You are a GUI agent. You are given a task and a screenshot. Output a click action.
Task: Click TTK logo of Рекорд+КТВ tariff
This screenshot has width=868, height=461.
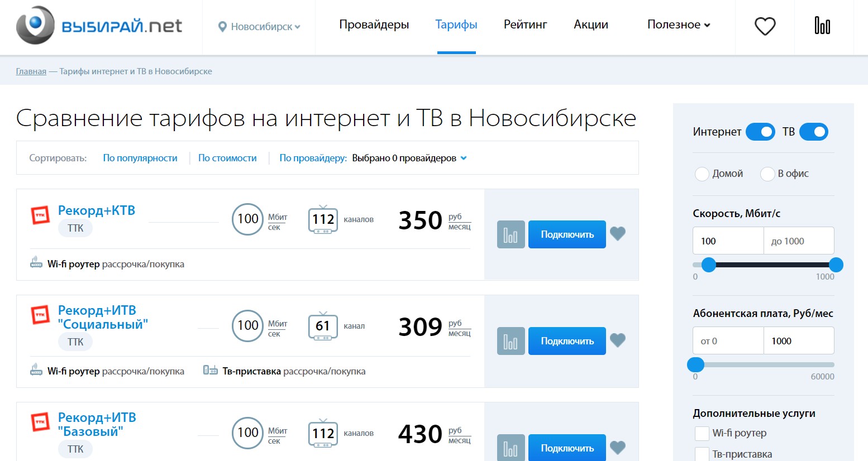pos(40,215)
